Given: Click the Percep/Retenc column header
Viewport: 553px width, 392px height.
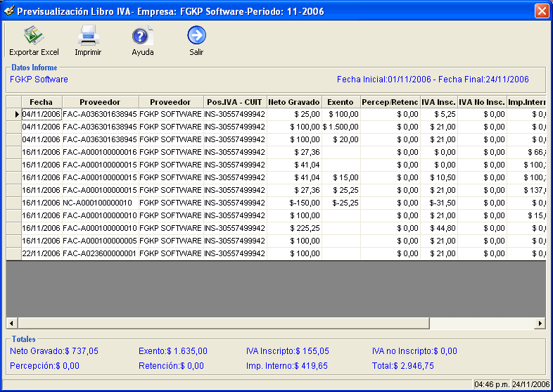Looking at the screenshot, I should click(390, 102).
